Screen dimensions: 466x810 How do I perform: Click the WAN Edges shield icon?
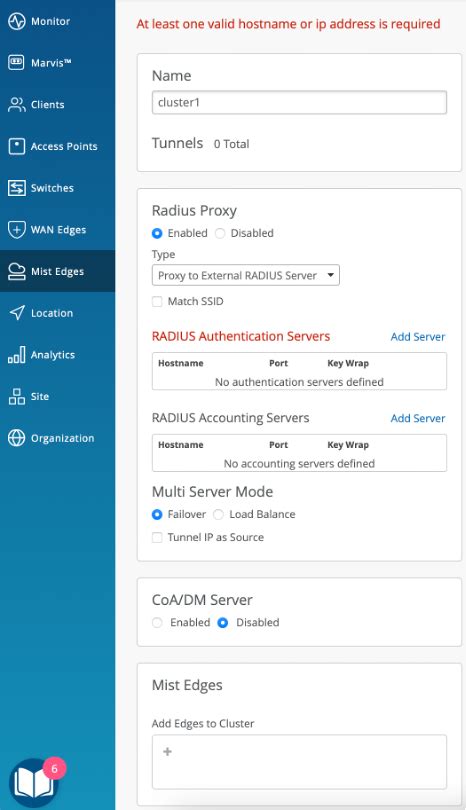coord(17,229)
